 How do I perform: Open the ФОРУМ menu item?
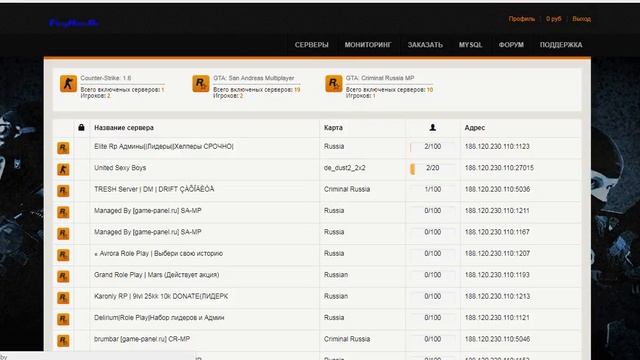(x=511, y=45)
